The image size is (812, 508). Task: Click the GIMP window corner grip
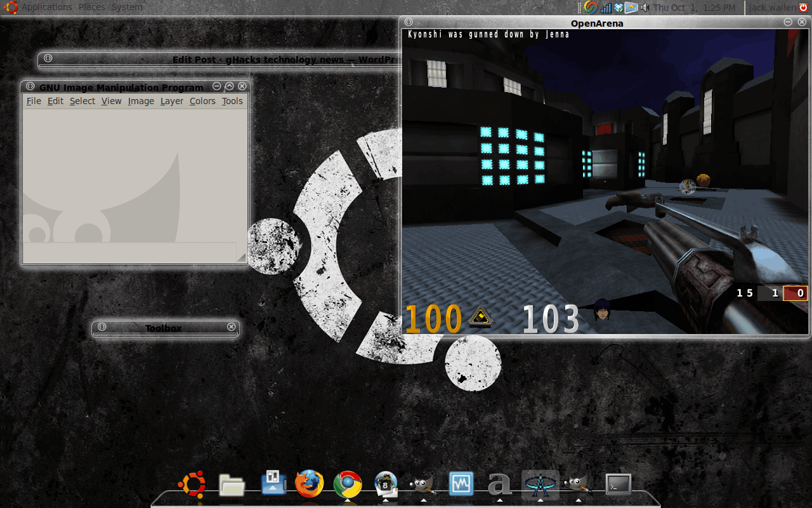[241, 257]
